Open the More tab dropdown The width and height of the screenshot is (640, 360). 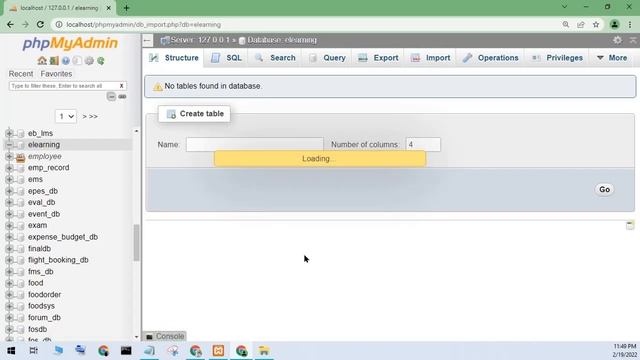pos(611,58)
